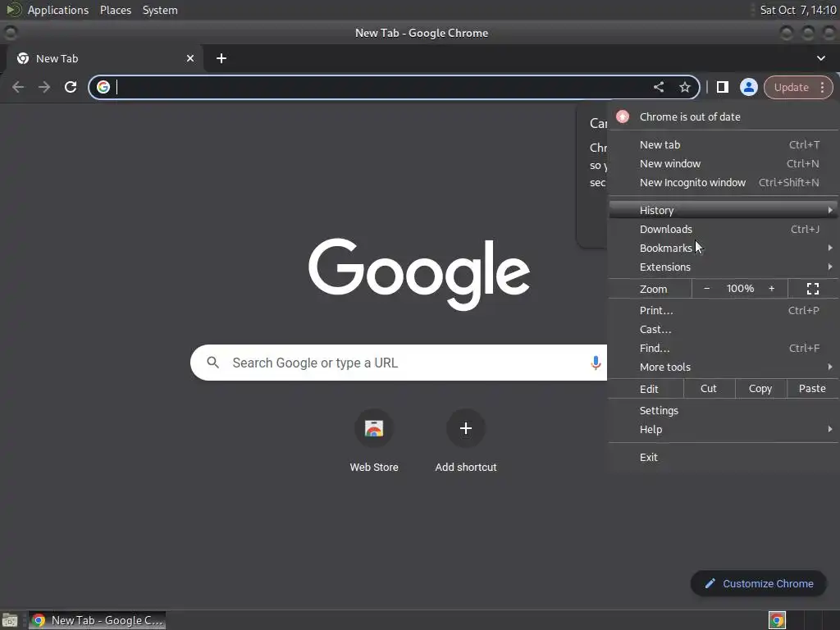840x630 pixels.
Task: Select New tab menu item
Action: point(724,144)
